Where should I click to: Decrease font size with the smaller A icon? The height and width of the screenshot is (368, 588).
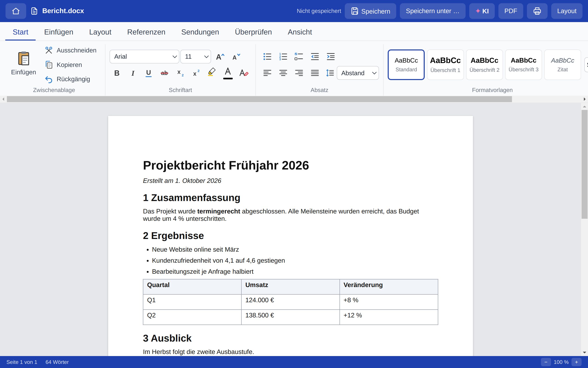tap(236, 57)
